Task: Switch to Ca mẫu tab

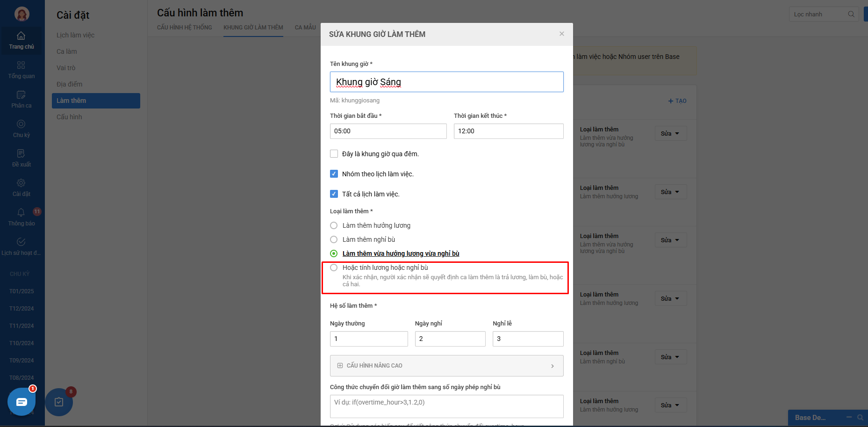Action: 305,28
